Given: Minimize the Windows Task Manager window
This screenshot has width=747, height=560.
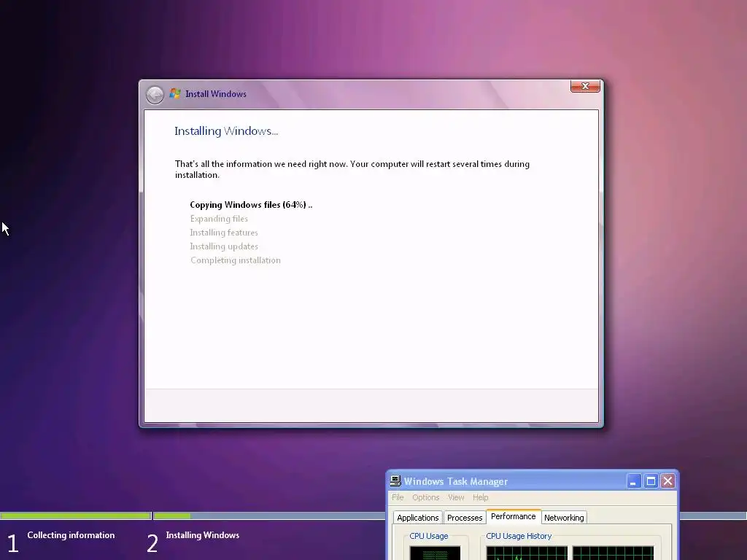Looking at the screenshot, I should point(633,481).
